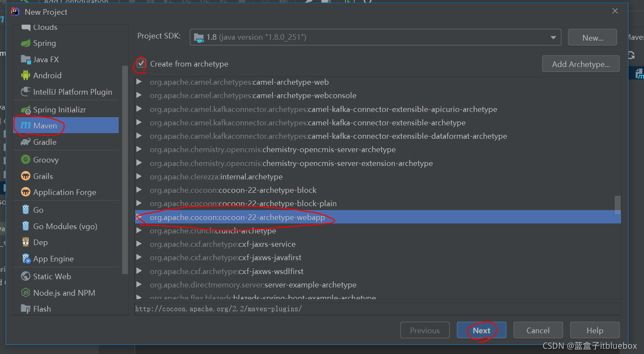Click the Node.js and NPM icon

point(26,293)
